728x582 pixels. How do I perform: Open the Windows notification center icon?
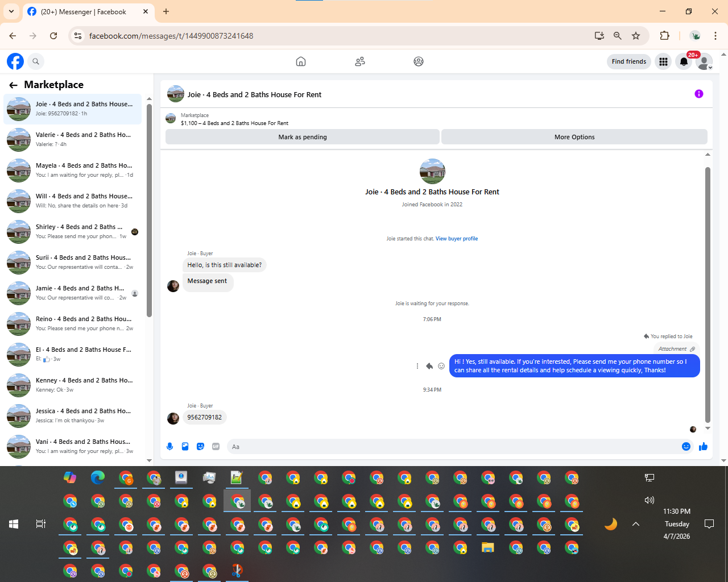[709, 524]
